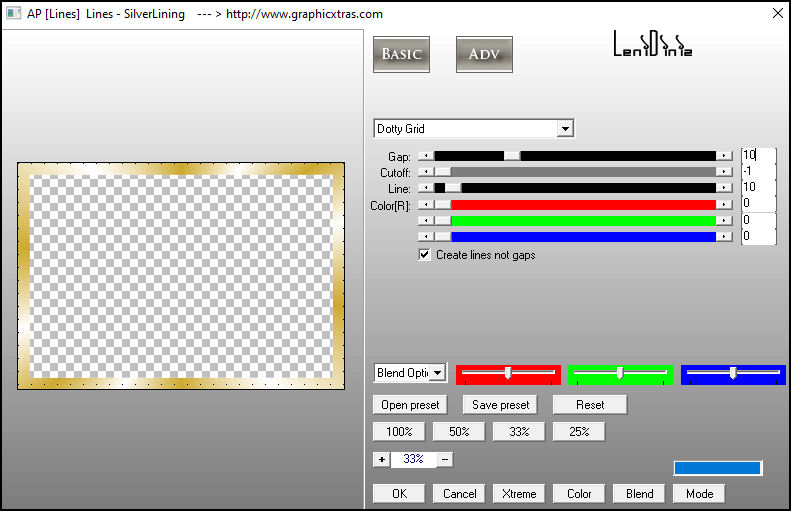Click the Gap value input field
The height and width of the screenshot is (511, 791).
point(757,155)
